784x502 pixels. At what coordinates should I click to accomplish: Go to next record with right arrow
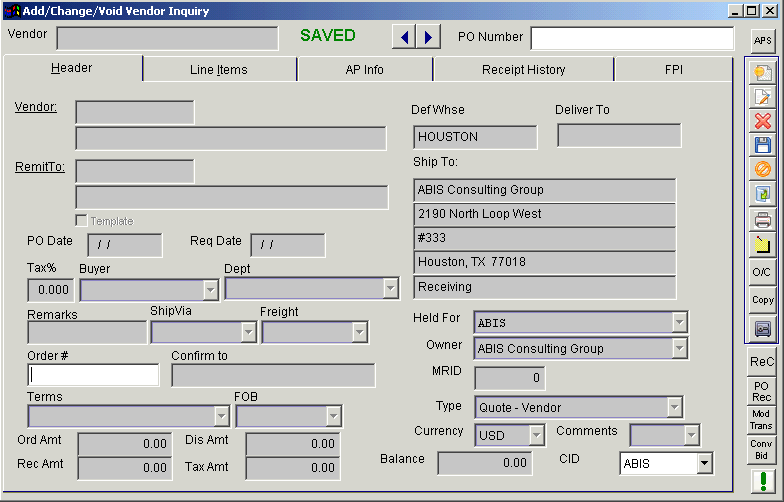[428, 37]
